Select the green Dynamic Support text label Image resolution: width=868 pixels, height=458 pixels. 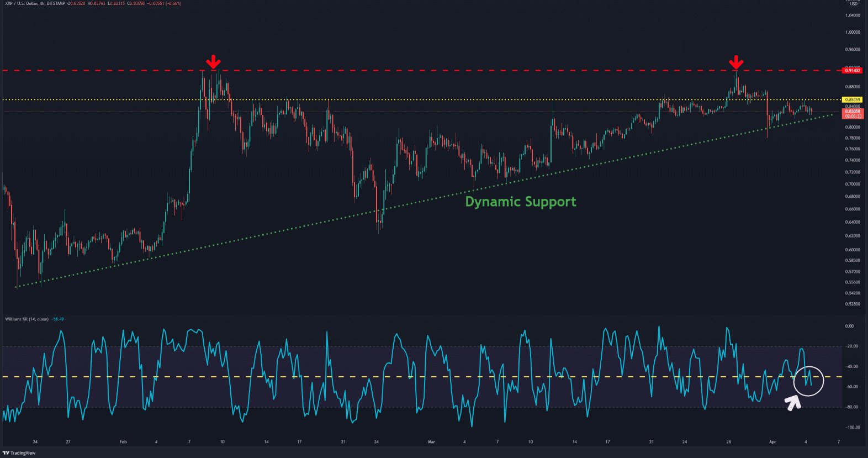[520, 202]
